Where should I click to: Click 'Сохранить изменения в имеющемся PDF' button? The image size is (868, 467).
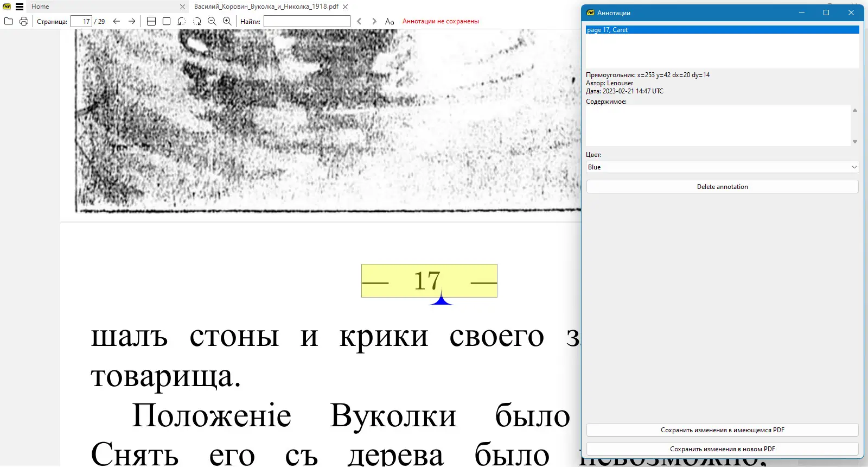coord(722,430)
